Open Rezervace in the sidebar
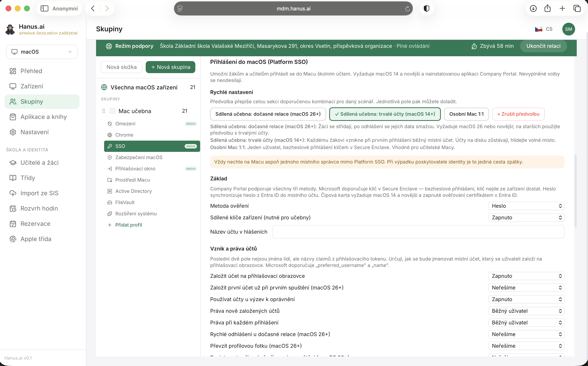 pyautogui.click(x=42, y=224)
